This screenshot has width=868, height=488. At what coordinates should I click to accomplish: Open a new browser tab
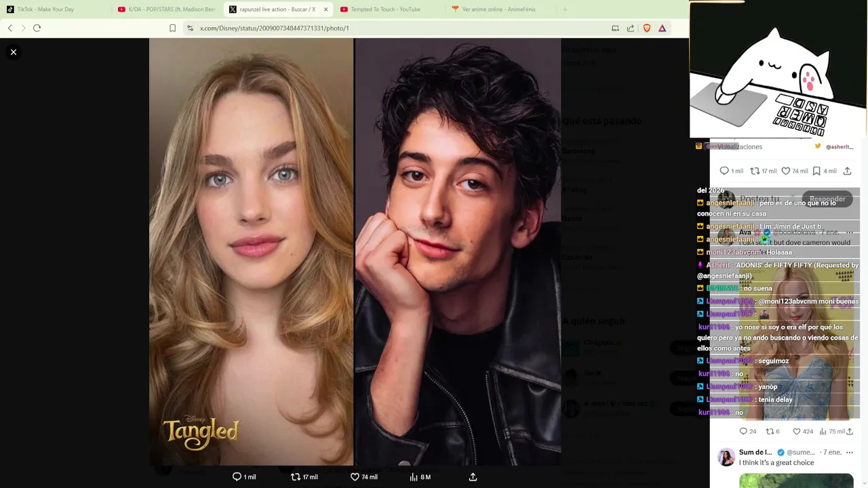click(x=565, y=9)
